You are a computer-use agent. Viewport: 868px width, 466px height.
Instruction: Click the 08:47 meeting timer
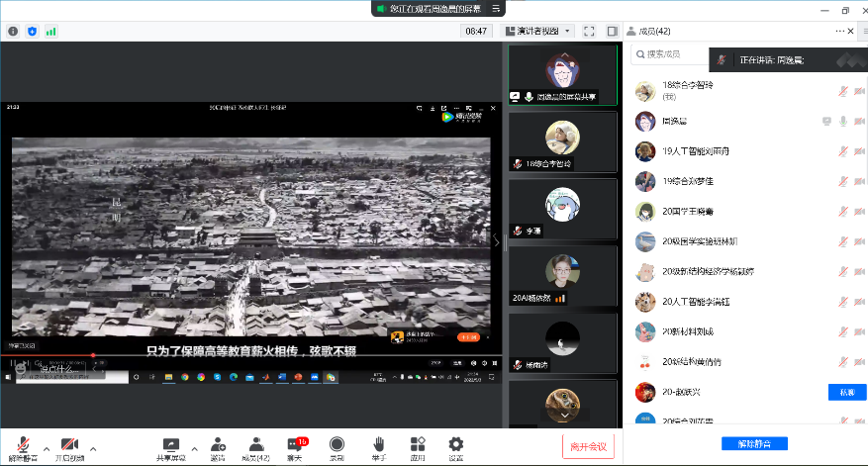click(x=476, y=31)
